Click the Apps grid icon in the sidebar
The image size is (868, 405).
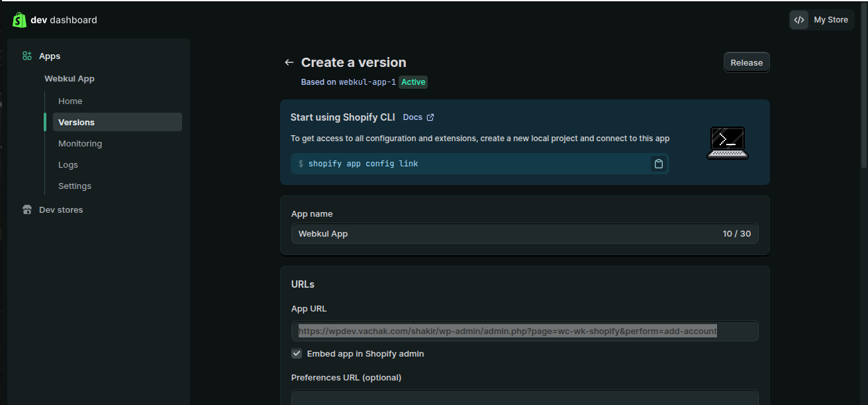26,56
